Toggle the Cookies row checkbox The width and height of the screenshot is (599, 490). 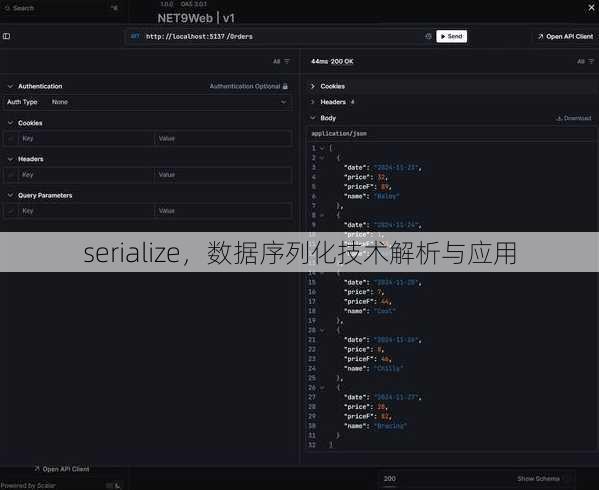(11, 139)
